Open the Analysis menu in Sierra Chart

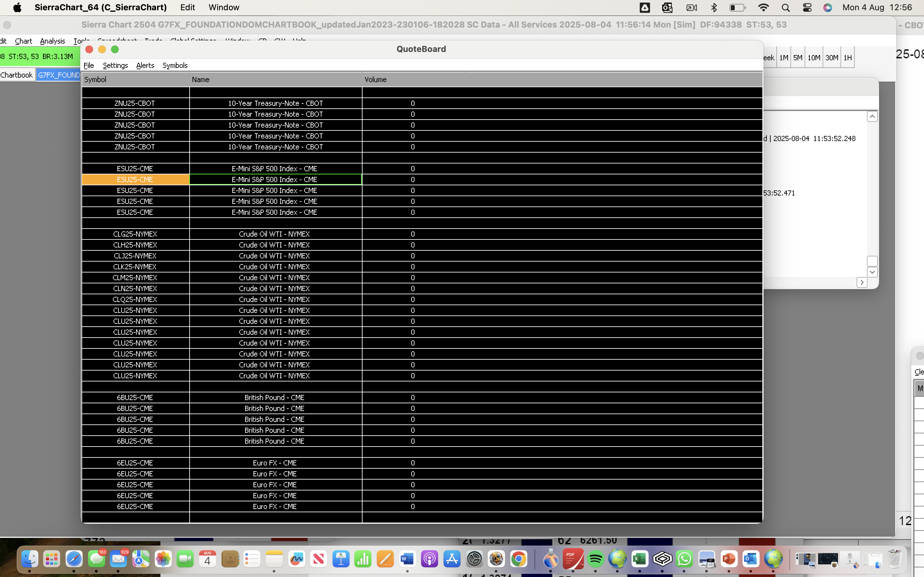click(x=52, y=41)
